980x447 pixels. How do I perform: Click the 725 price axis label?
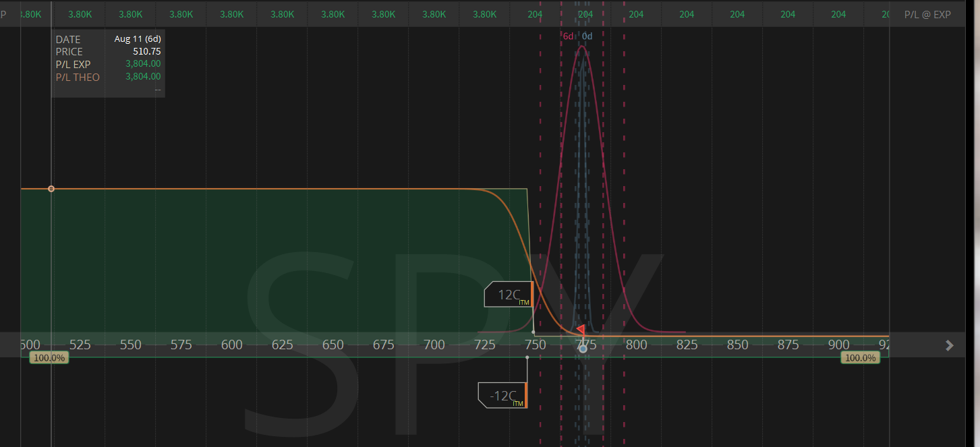484,345
